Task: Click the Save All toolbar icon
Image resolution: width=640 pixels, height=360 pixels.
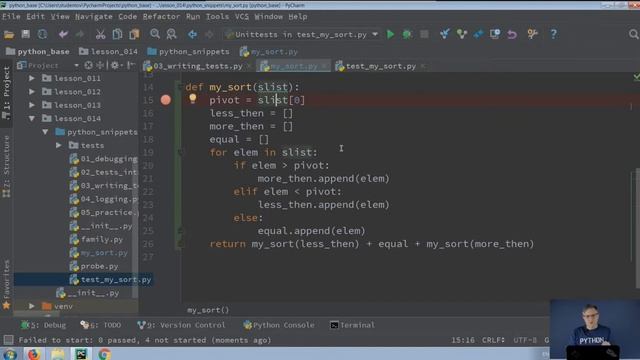Action: tap(26, 34)
